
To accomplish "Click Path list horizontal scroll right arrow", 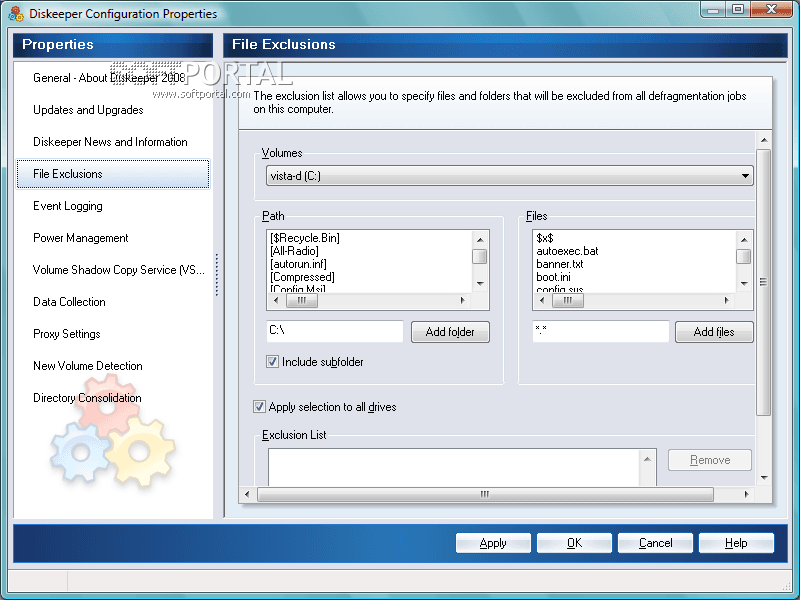I will coord(463,301).
